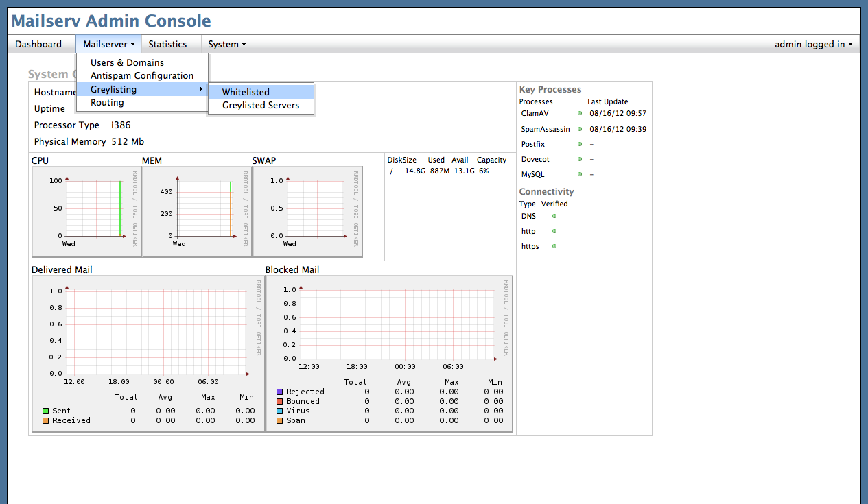This screenshot has width=868, height=504.
Task: Click https connectivity status indicator
Action: point(554,246)
